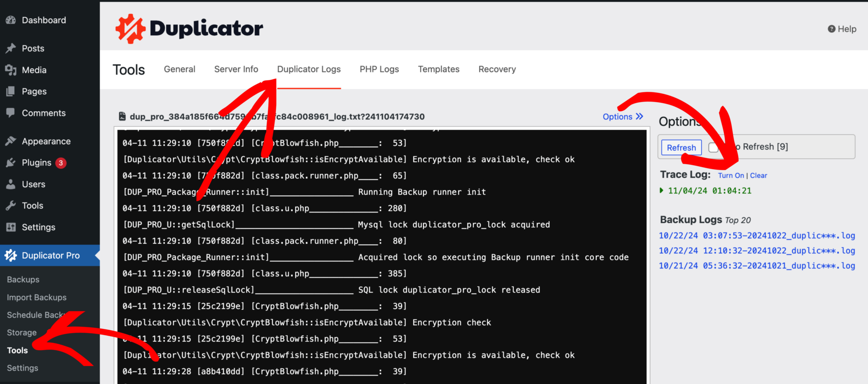Viewport: 868px width, 384px height.
Task: Expand the 11/04/24 trace log entry
Action: click(x=661, y=191)
